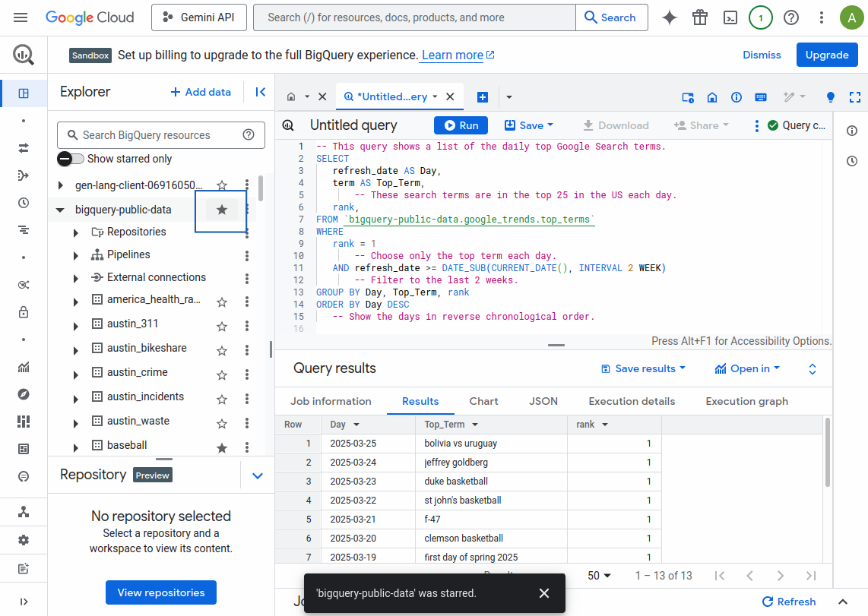Star the gen-lang-client project
Viewport: 868px width, 616px height.
tap(222, 185)
